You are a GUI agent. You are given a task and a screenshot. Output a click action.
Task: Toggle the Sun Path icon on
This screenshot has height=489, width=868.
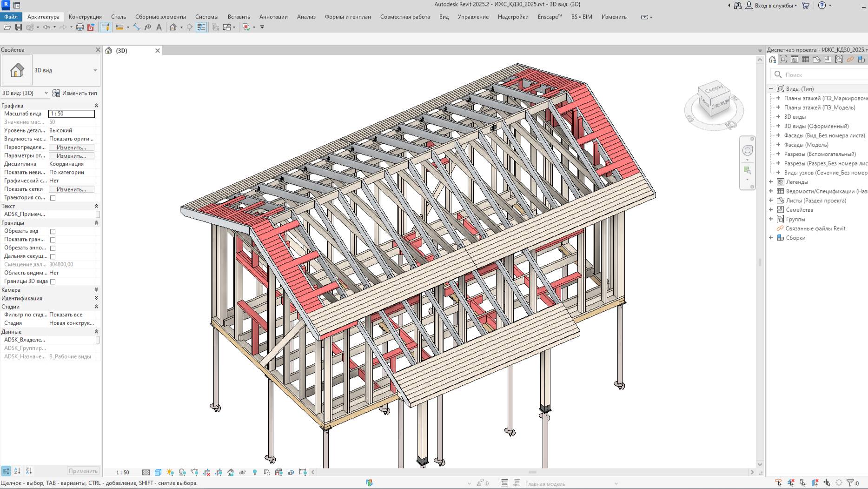pos(170,472)
